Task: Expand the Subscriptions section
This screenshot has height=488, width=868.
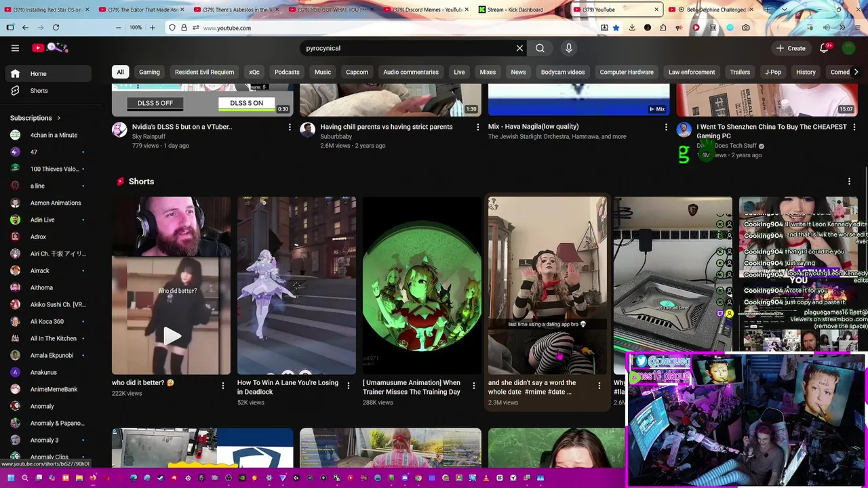Action: (x=35, y=118)
